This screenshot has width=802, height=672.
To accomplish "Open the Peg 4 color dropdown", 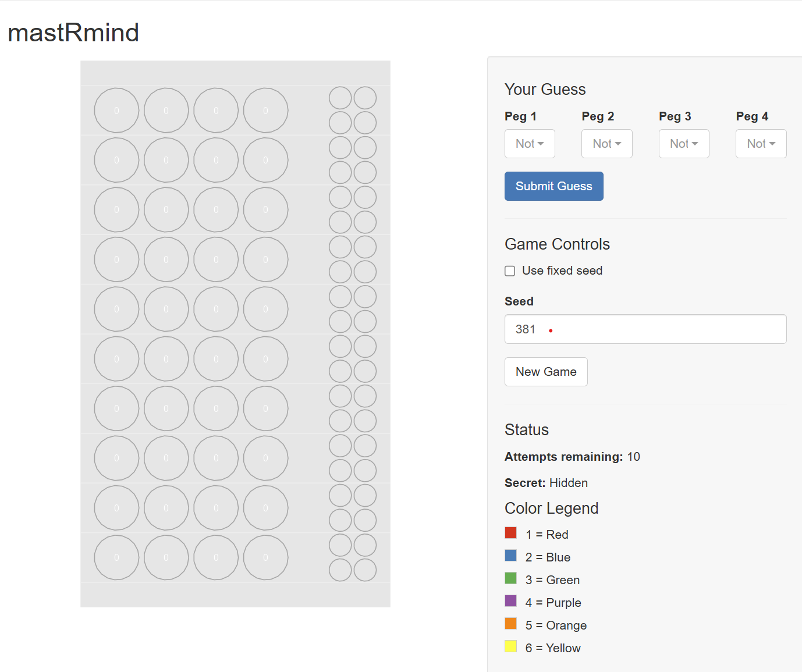I will coord(761,144).
